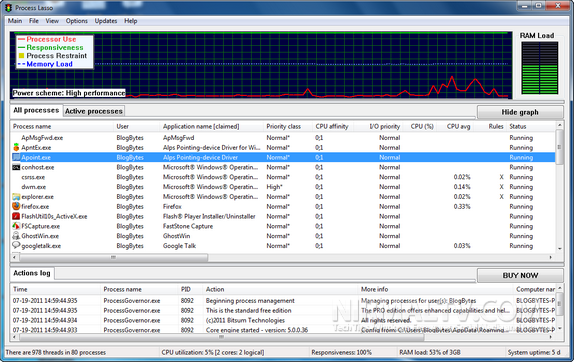The width and height of the screenshot is (574, 362).
Task: Click the googletalk.exe speech bubble icon
Action: tap(16, 246)
